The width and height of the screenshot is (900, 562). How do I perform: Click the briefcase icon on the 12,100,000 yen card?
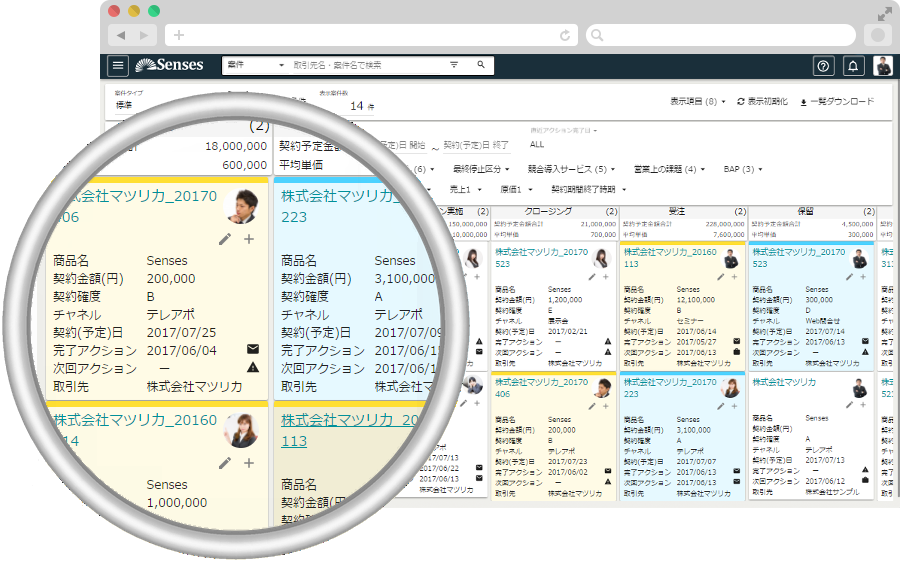click(736, 352)
